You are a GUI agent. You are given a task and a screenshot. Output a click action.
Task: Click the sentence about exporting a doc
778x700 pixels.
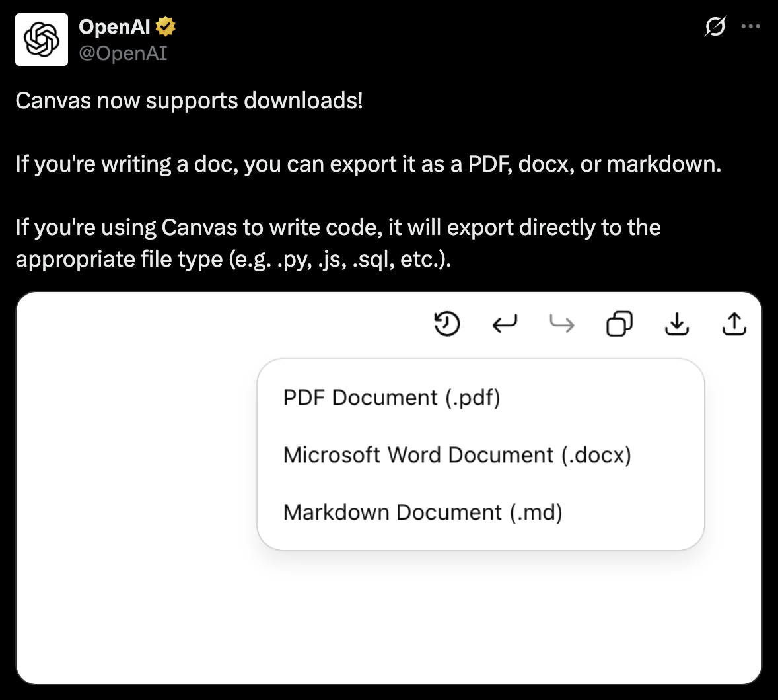tap(368, 164)
